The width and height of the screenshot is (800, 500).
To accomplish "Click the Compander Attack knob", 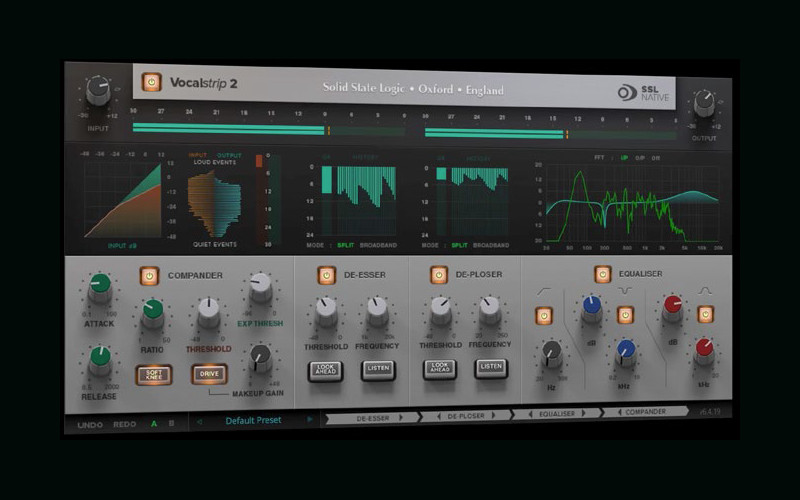I will pos(100,288).
